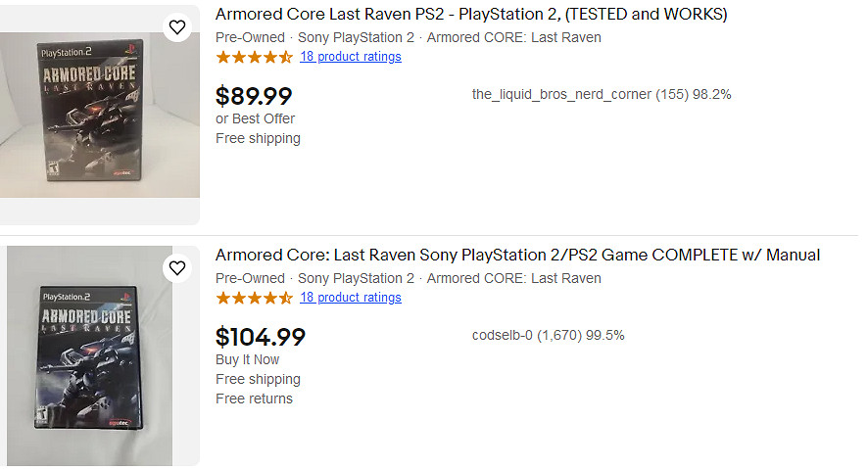The width and height of the screenshot is (868, 469).
Task: Click the 'or Best Offer' text
Action: point(255,118)
